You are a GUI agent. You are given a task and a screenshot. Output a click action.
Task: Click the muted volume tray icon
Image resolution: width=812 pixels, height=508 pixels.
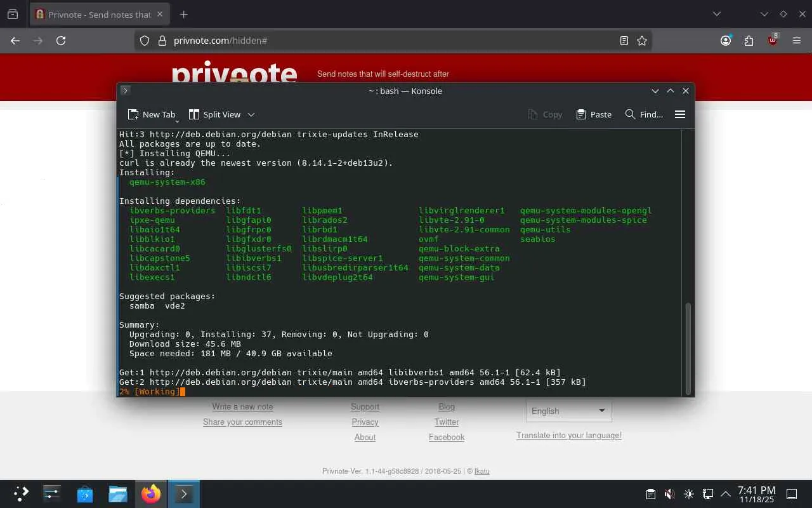tap(669, 494)
